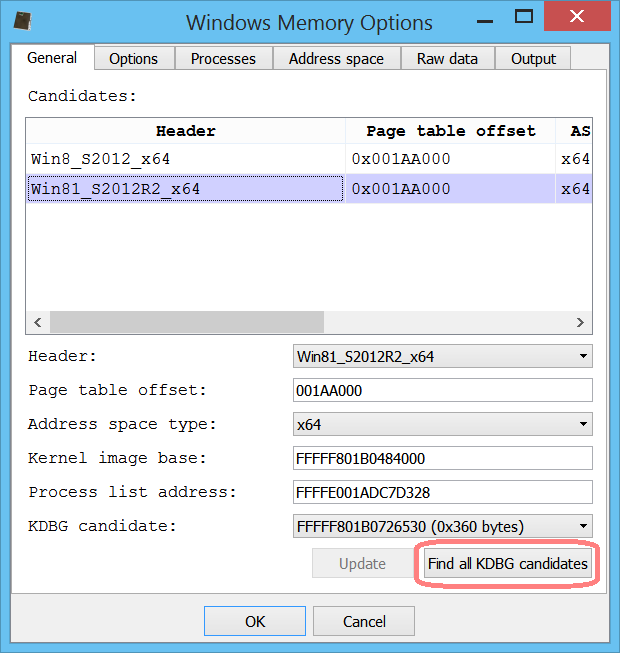
Task: Click the disabled Update button
Action: pos(363,563)
